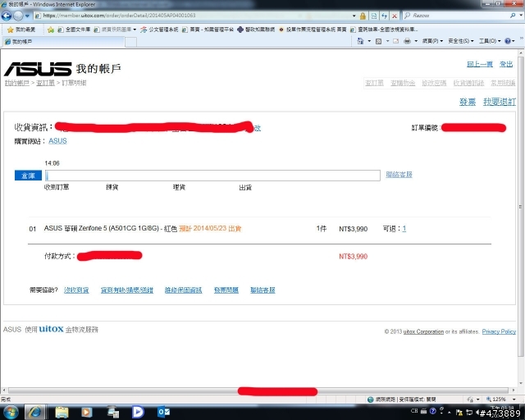Click the Refresh page icon
This screenshot has height=420, width=525.
pos(384,16)
